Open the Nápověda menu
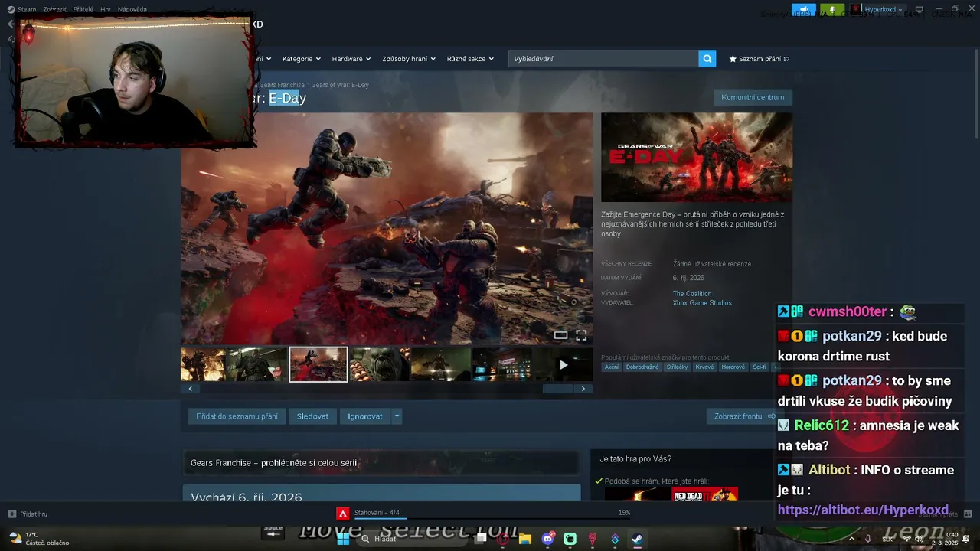 pos(132,10)
